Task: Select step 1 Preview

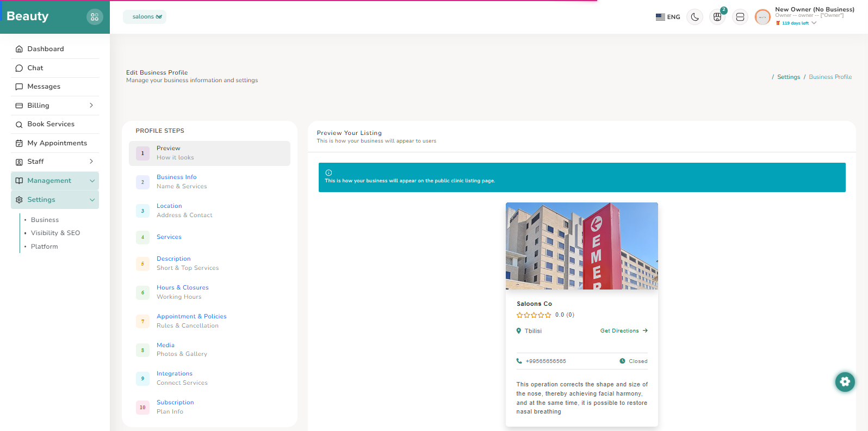Action: (209, 153)
